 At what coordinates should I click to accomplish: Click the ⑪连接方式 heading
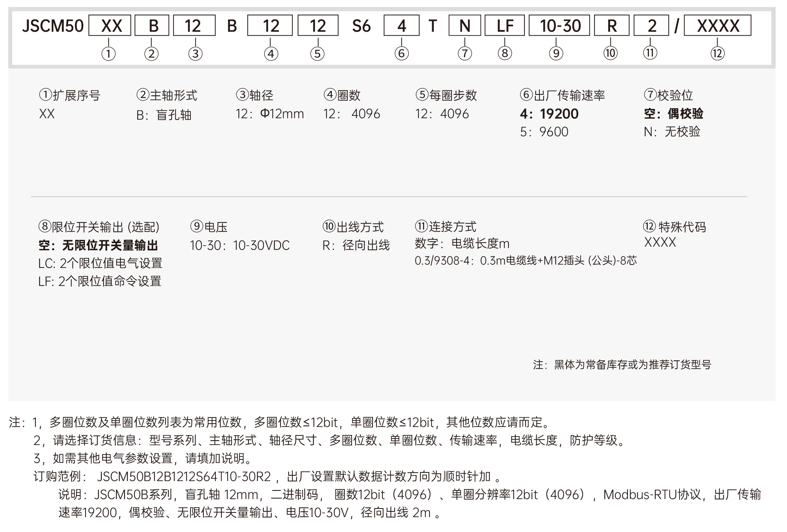(445, 227)
